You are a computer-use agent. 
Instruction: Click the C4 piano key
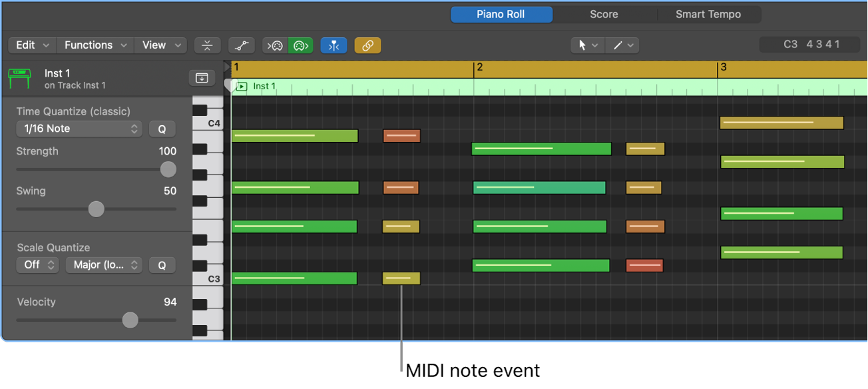pos(214,124)
